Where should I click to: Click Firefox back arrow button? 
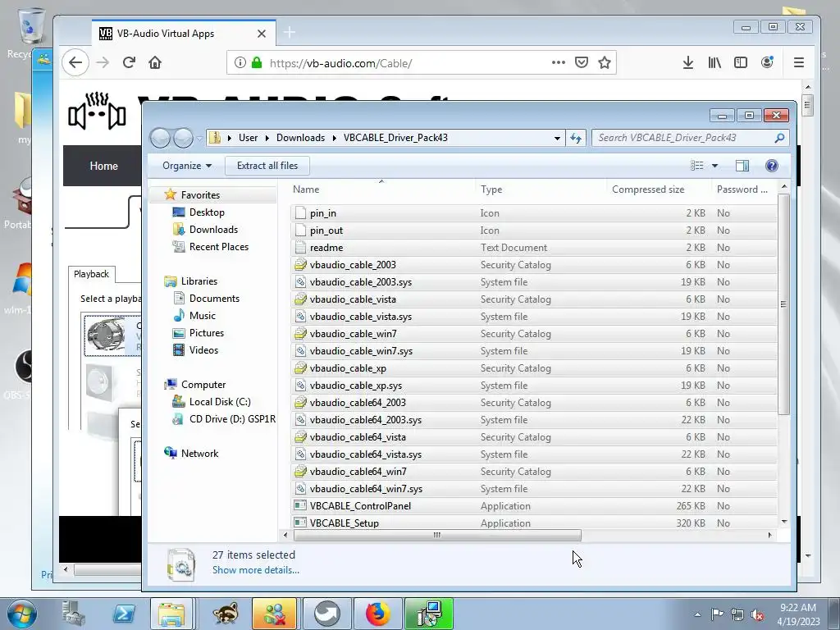point(75,62)
